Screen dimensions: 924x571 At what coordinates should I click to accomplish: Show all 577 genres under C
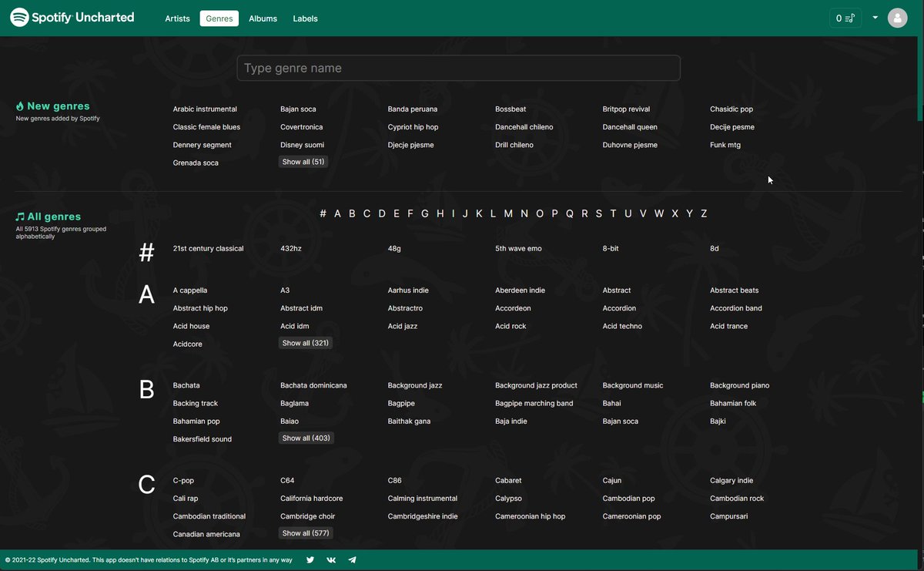[306, 533]
